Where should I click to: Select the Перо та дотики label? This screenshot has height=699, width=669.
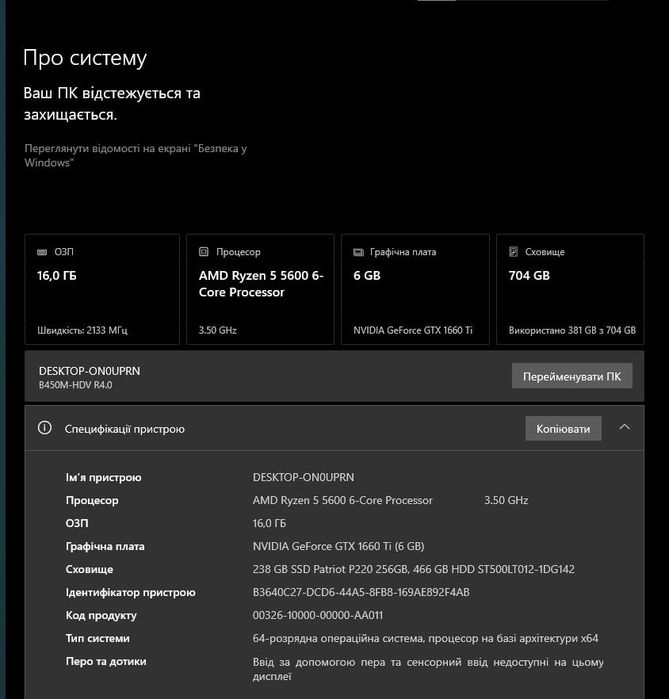tap(106, 662)
